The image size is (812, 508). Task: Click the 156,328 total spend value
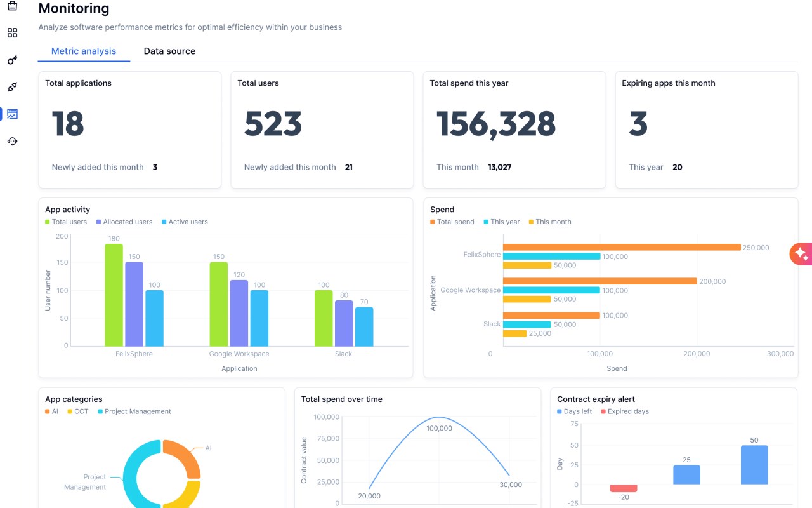[x=496, y=124]
